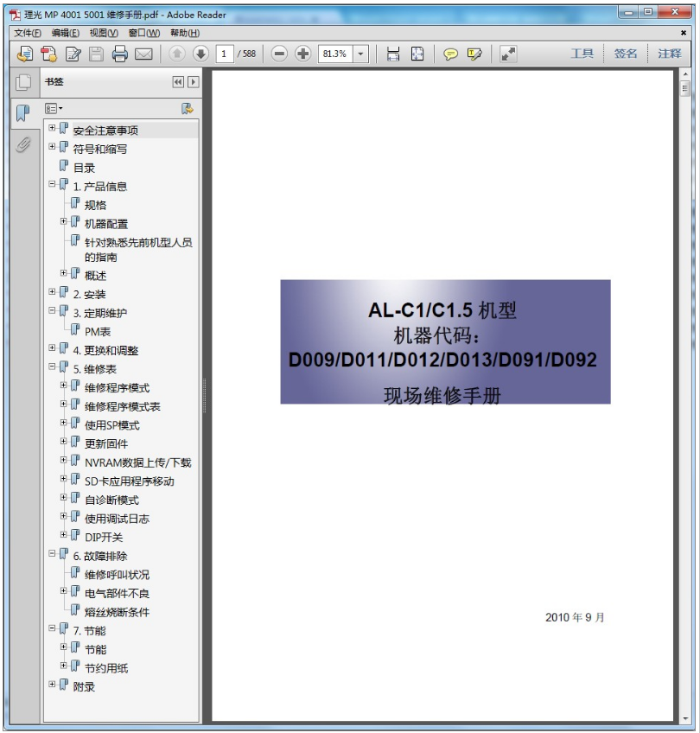The image size is (700, 733).
Task: Select 规格 bookmark
Action: (x=95, y=205)
